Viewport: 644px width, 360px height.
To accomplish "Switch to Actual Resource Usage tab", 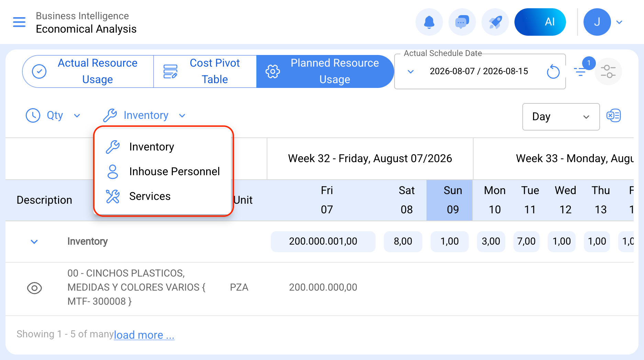I will [88, 71].
